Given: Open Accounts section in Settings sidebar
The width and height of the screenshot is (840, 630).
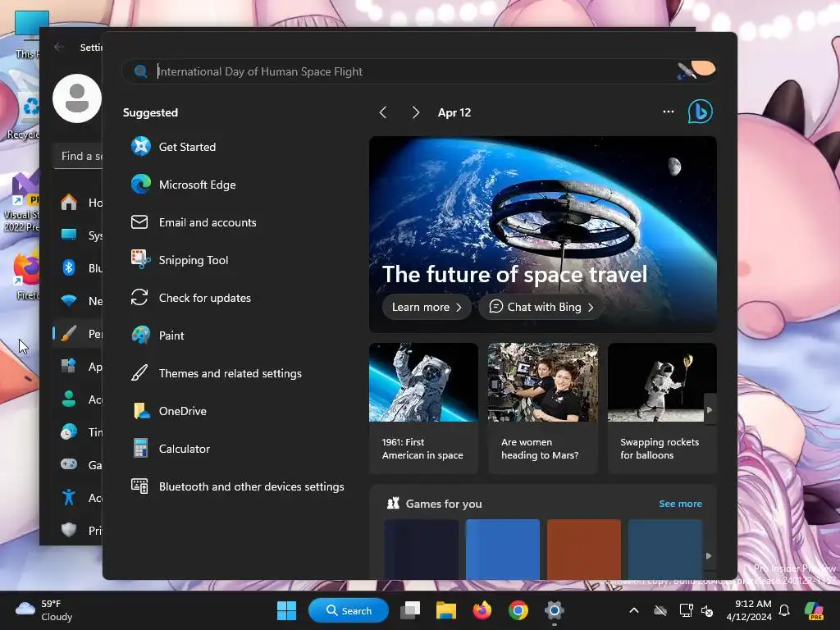Looking at the screenshot, I should 78,399.
